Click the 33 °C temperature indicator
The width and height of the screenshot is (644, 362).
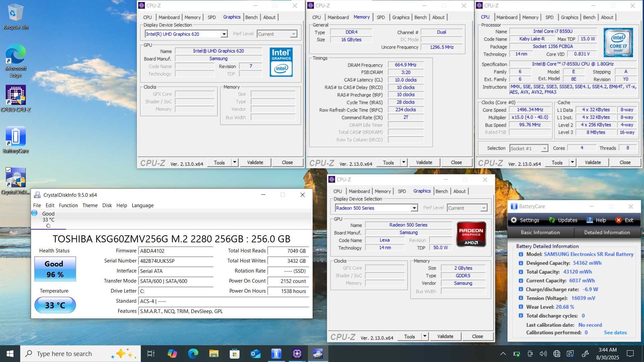[x=55, y=305]
